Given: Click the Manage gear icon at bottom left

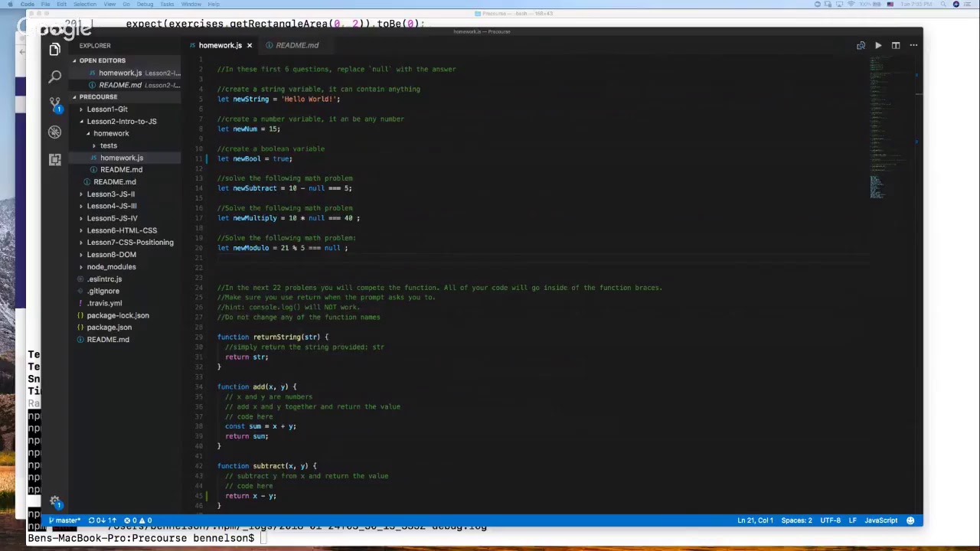Looking at the screenshot, I should pos(54,502).
